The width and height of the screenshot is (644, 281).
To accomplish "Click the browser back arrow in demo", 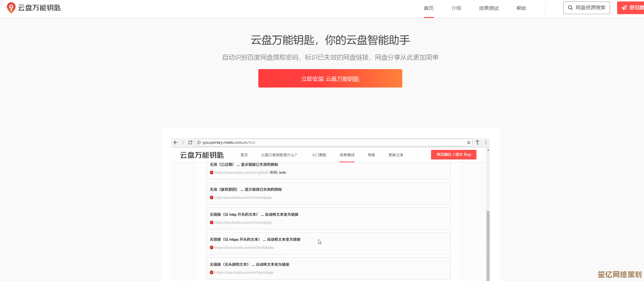I will [x=176, y=142].
